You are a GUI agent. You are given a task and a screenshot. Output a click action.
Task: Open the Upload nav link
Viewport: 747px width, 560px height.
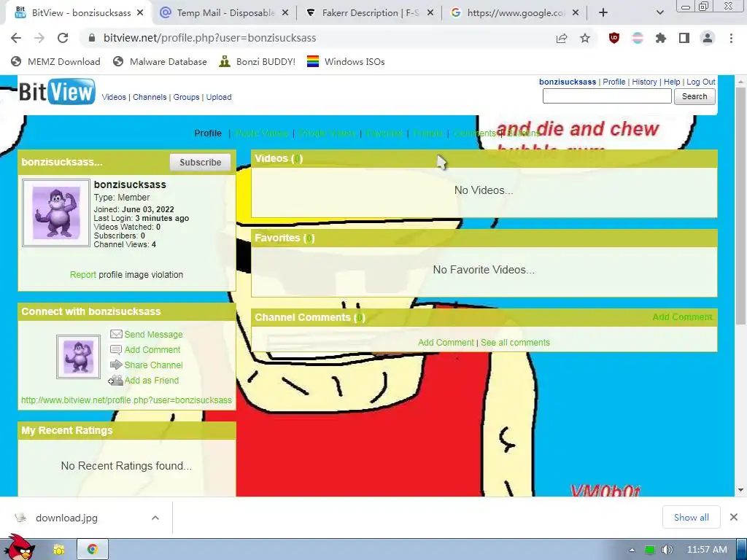(219, 97)
